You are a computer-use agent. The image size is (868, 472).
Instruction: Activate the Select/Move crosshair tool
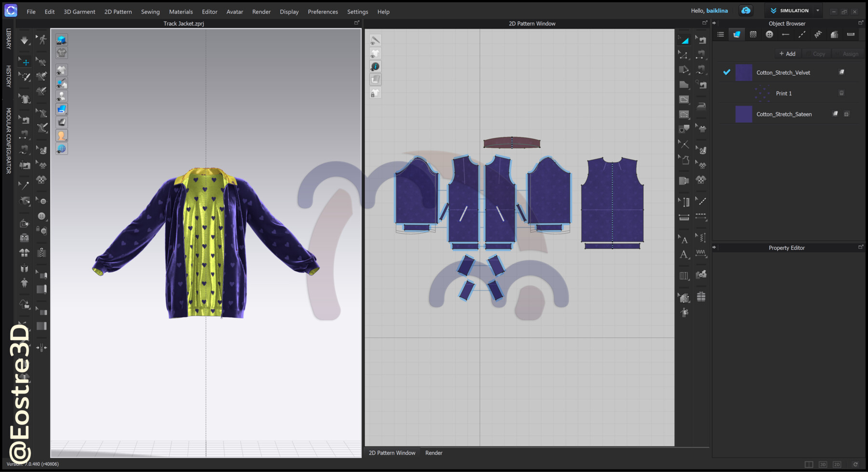coord(25,62)
